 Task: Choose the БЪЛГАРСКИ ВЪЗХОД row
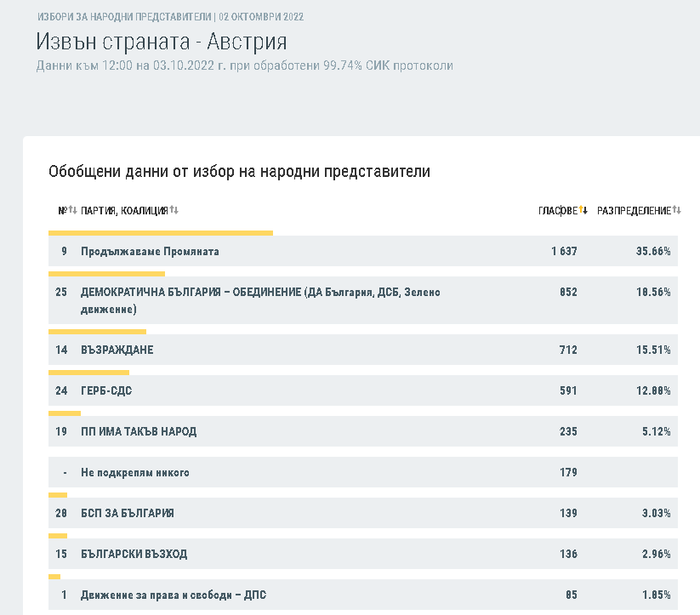click(134, 554)
